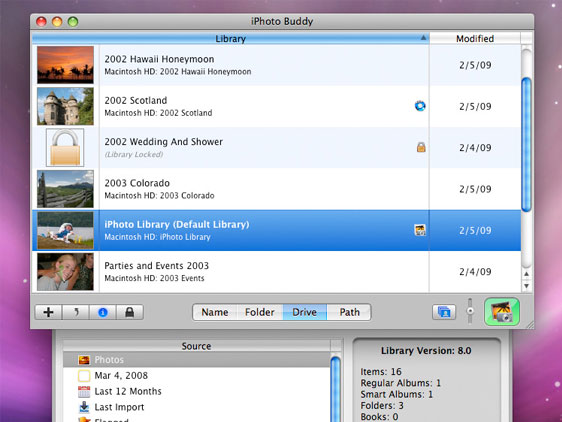The image size is (562, 422).
Task: Click the Regular Albums: 1 statistic
Action: coord(400,383)
